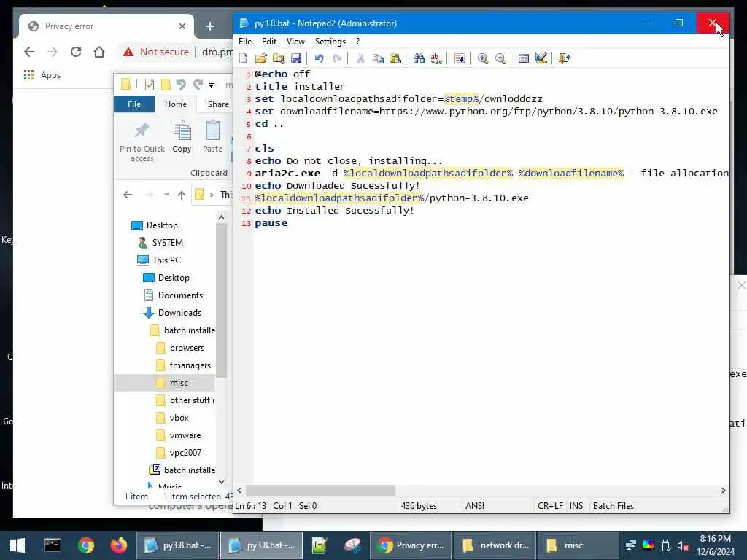Click the Redo arrow icon in Notepad2
The image size is (747, 560).
(337, 58)
